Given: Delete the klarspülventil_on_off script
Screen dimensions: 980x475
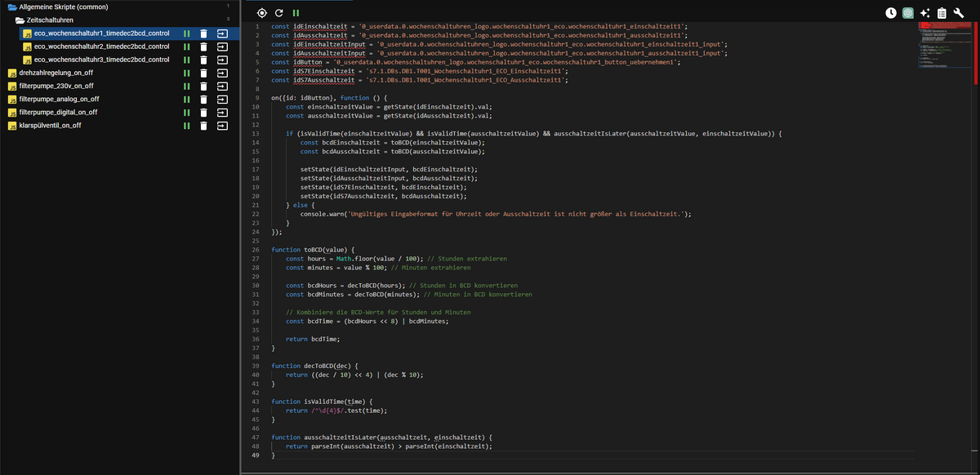Looking at the screenshot, I should pyautogui.click(x=203, y=126).
